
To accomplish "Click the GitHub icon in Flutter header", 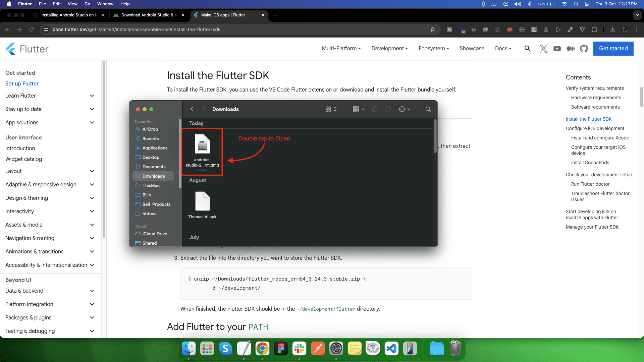I will (x=584, y=49).
